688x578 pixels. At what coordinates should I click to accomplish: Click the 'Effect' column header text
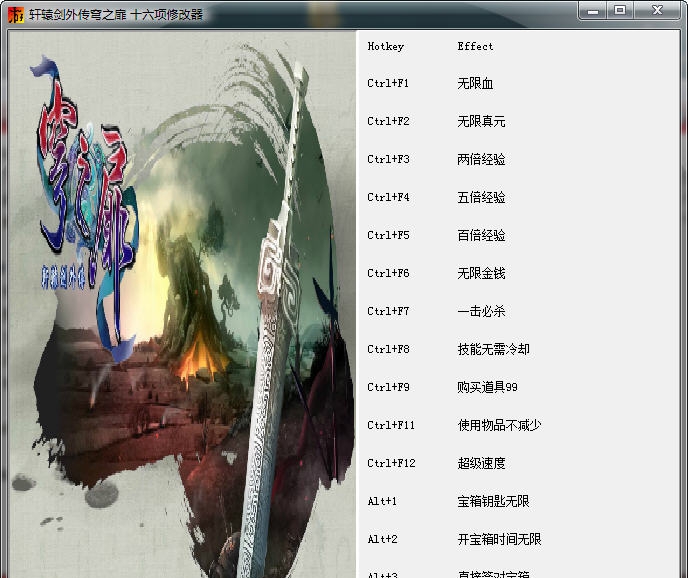click(475, 46)
